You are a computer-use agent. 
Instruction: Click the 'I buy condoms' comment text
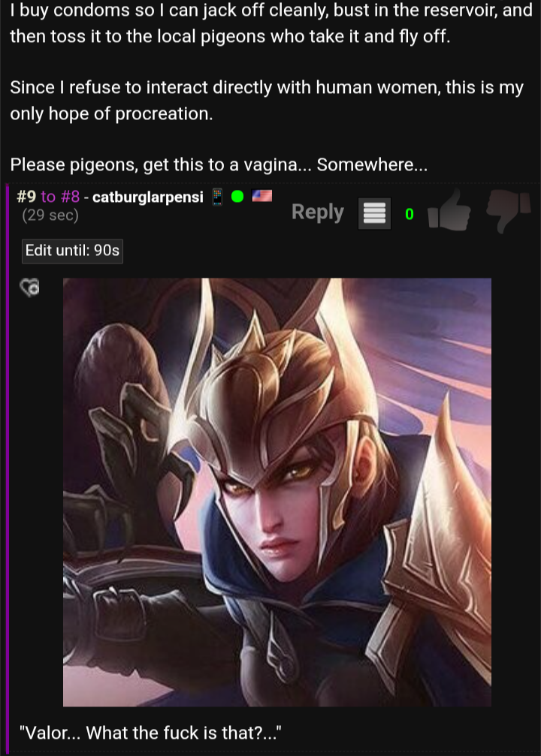[270, 23]
